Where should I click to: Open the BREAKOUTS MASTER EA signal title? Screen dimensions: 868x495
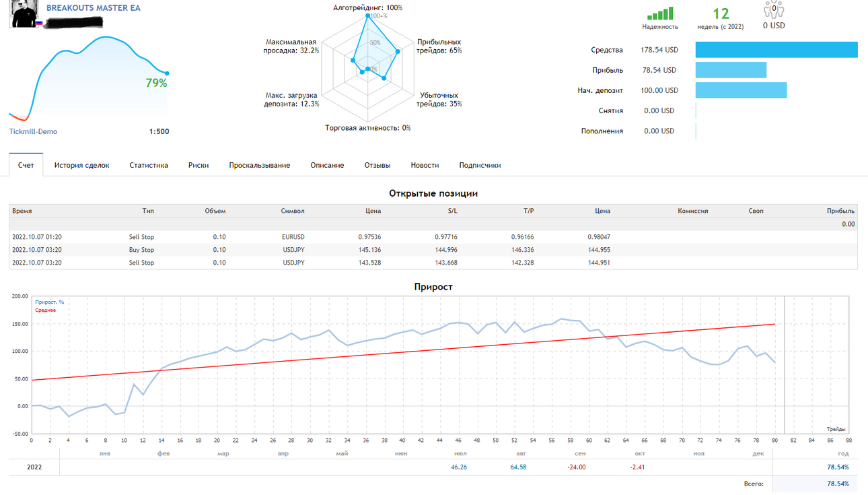coord(94,8)
